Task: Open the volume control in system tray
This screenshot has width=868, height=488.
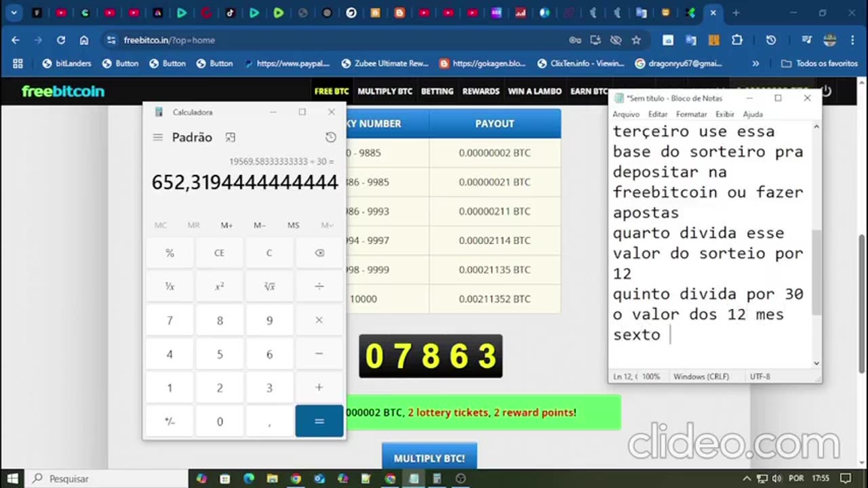Action: click(x=775, y=479)
